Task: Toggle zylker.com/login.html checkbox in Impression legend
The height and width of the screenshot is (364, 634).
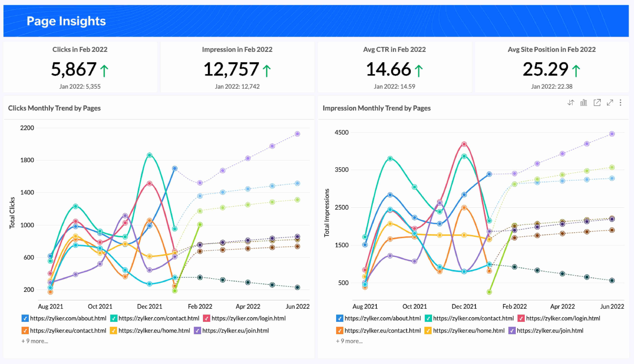Action: [x=521, y=318]
